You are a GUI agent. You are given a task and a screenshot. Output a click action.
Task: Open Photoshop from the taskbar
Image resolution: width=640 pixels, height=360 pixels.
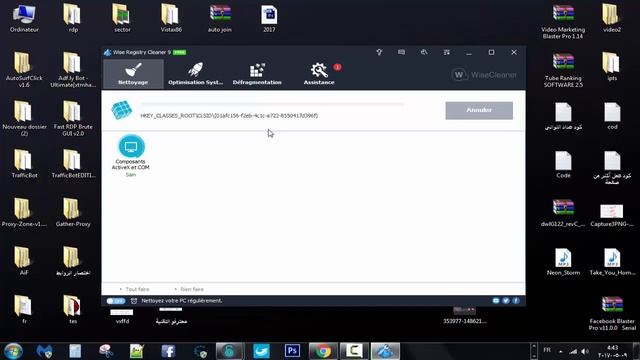[x=292, y=351]
